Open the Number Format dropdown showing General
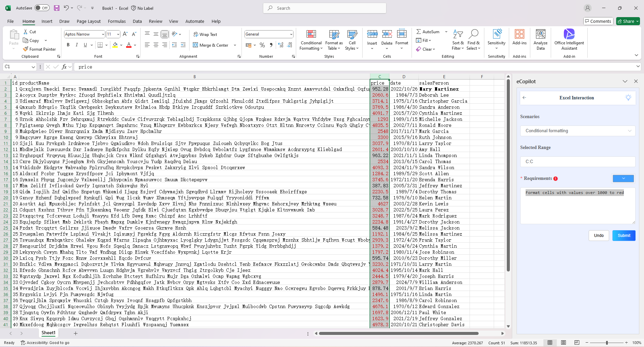 268,34
